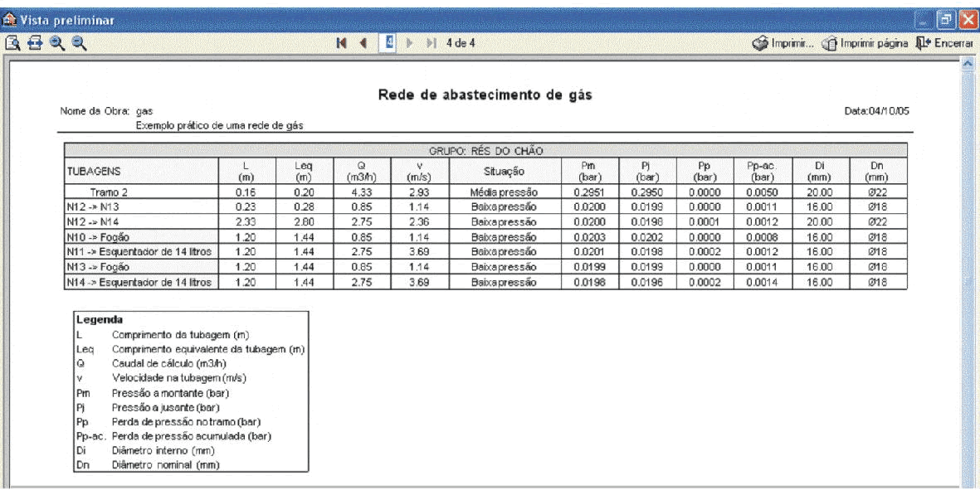
Task: Go to the first page
Action: [341, 44]
